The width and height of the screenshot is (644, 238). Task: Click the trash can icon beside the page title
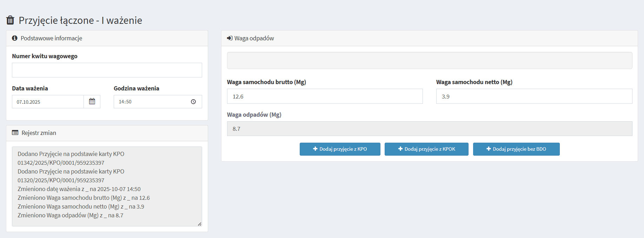[10, 20]
